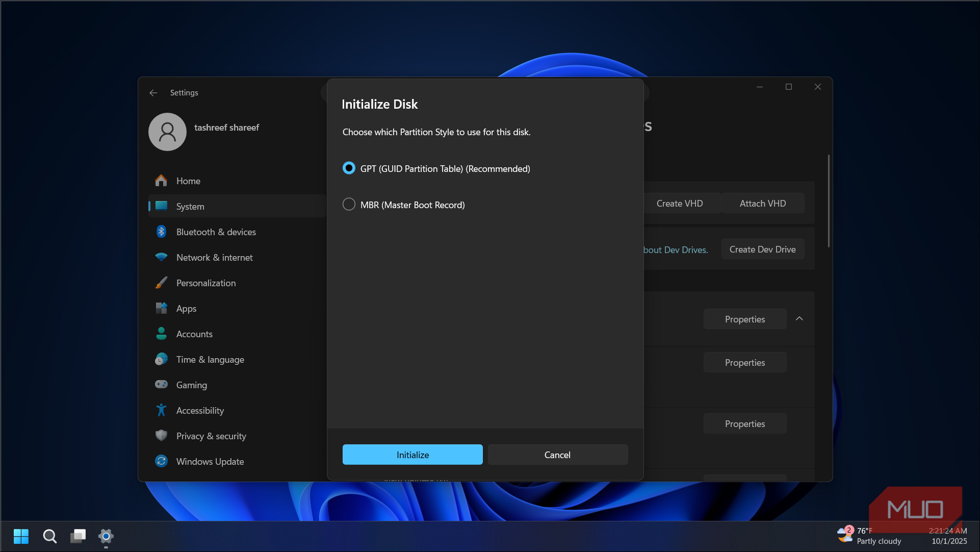Open the System settings category
The image size is (980, 552).
coord(237,206)
